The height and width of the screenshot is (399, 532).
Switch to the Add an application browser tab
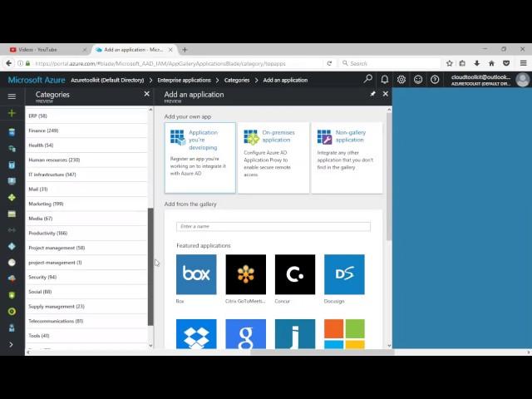134,50
